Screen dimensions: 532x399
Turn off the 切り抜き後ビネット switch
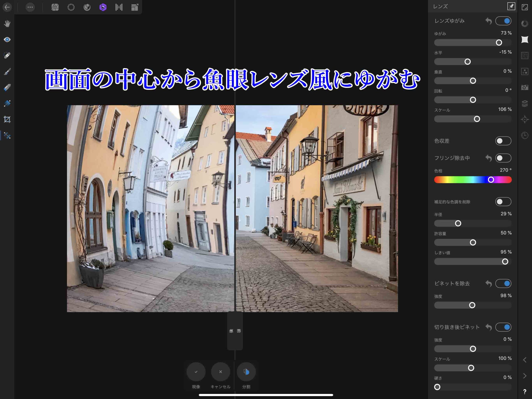pos(503,327)
